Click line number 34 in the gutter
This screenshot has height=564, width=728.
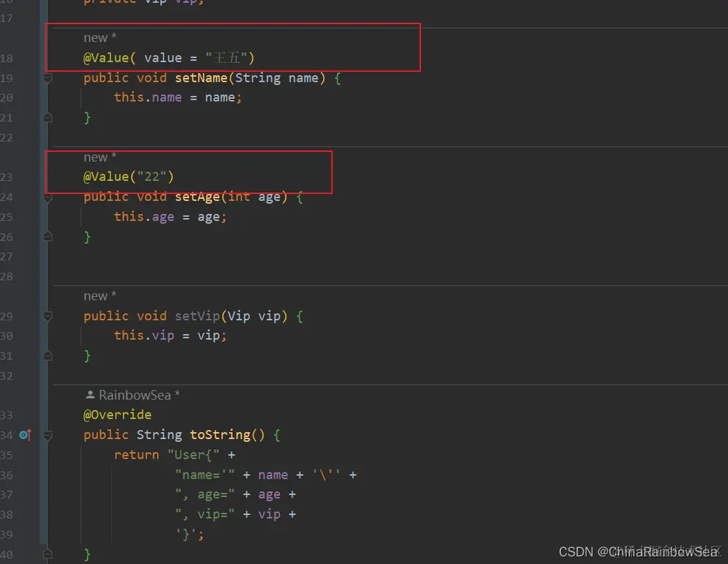(x=6, y=436)
